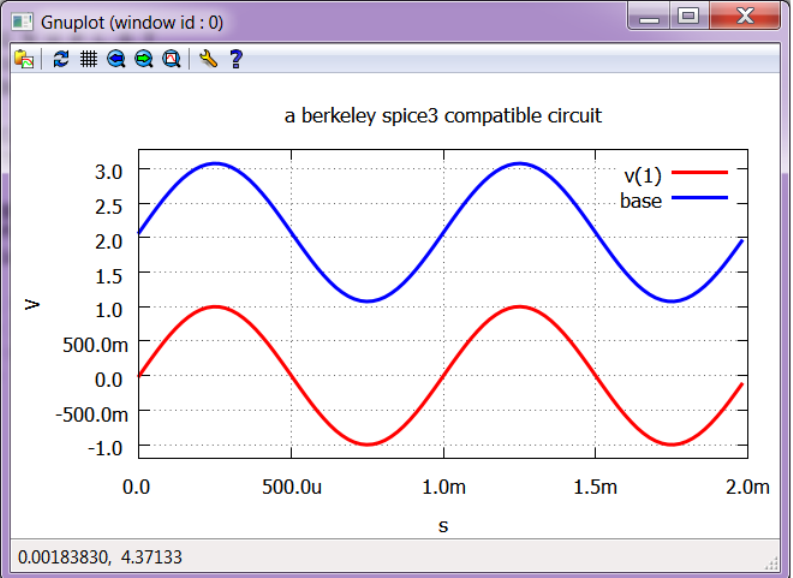
Task: Toggle the v(1) legend entry
Action: coord(642,175)
